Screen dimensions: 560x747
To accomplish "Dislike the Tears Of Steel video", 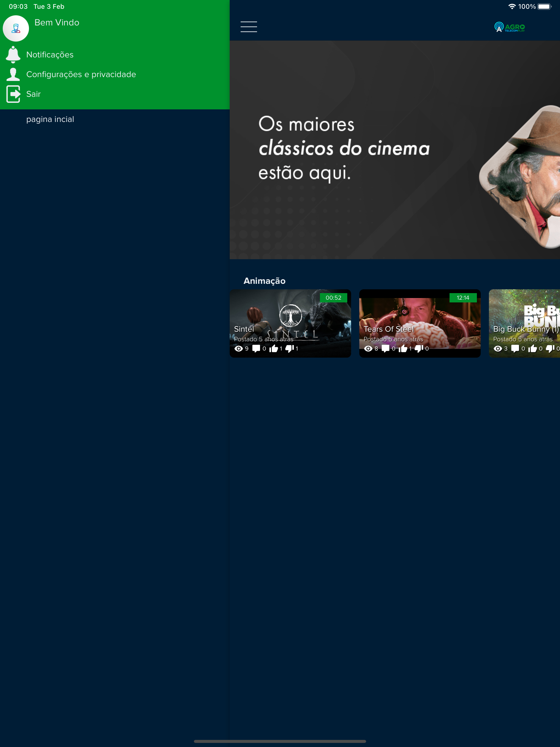I will pyautogui.click(x=419, y=349).
